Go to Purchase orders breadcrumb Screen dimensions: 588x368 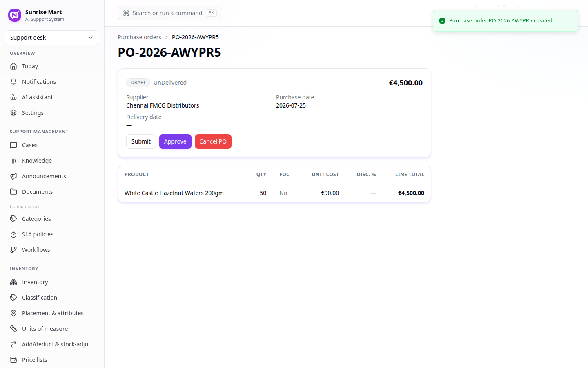click(x=139, y=37)
